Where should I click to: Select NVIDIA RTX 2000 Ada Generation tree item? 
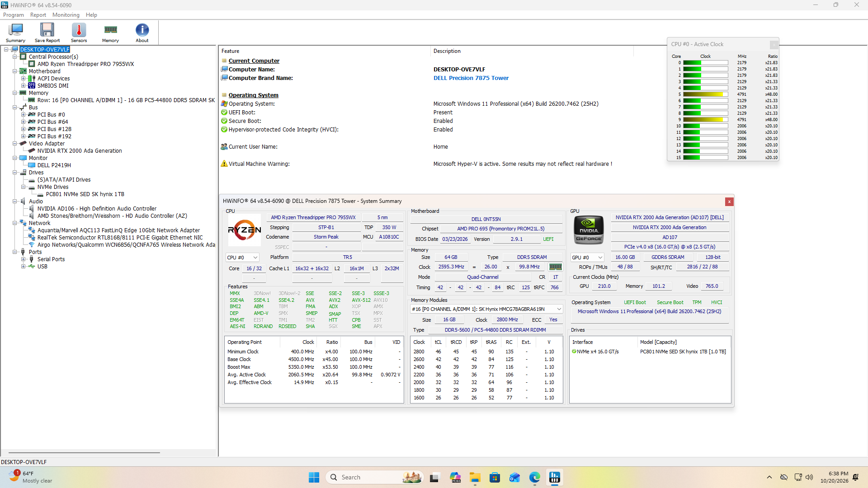click(x=80, y=151)
